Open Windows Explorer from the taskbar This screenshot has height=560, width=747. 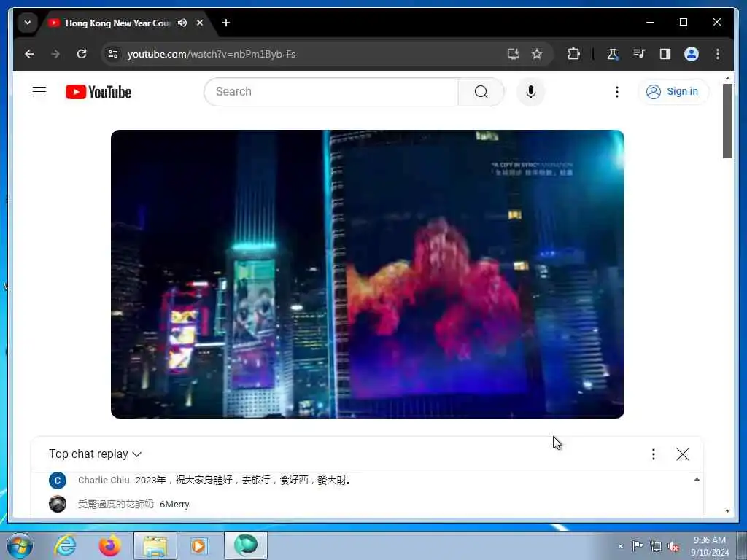(x=155, y=545)
